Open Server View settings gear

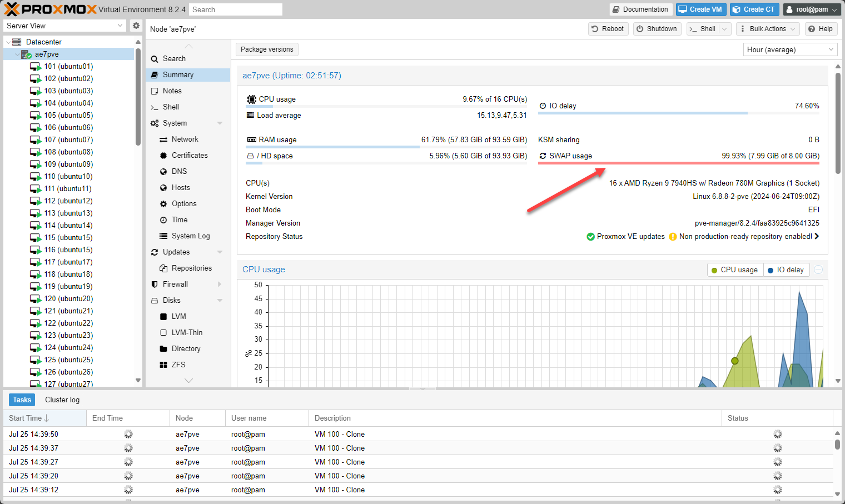click(x=136, y=26)
